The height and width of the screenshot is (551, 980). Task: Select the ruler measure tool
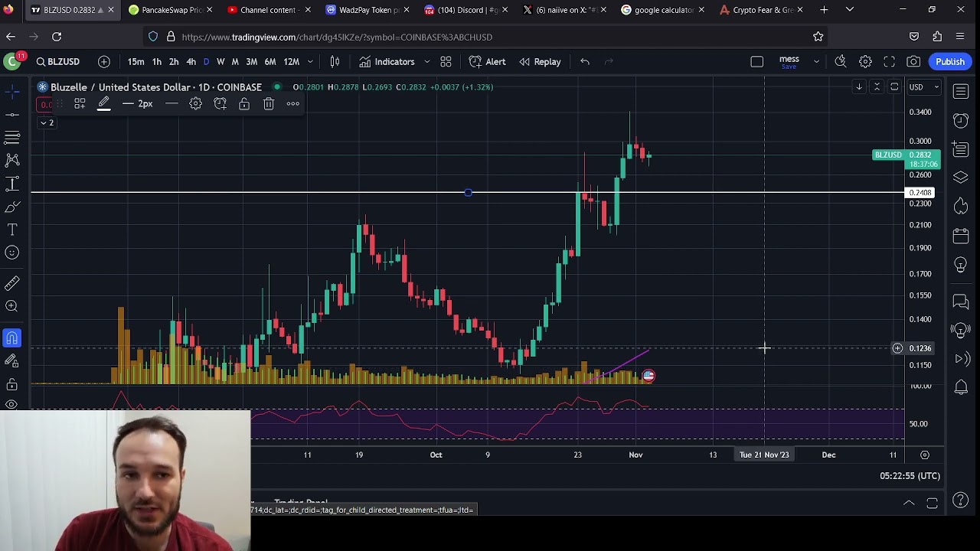click(x=12, y=284)
